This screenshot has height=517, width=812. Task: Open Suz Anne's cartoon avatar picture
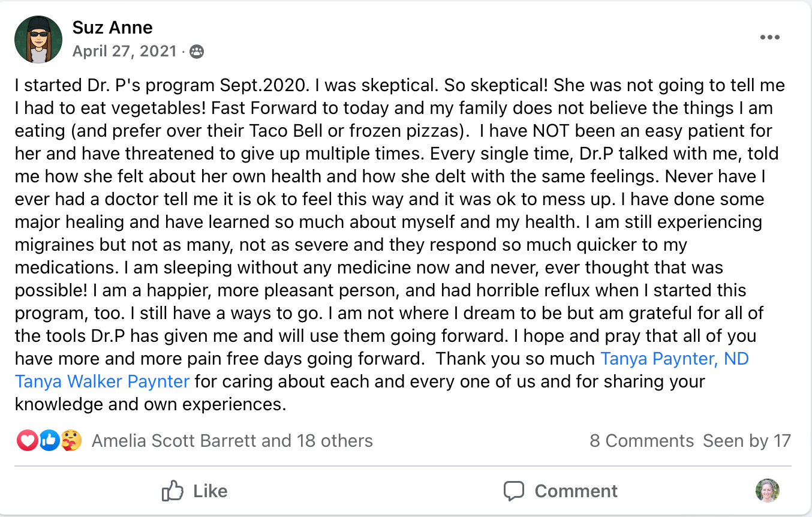coord(38,40)
